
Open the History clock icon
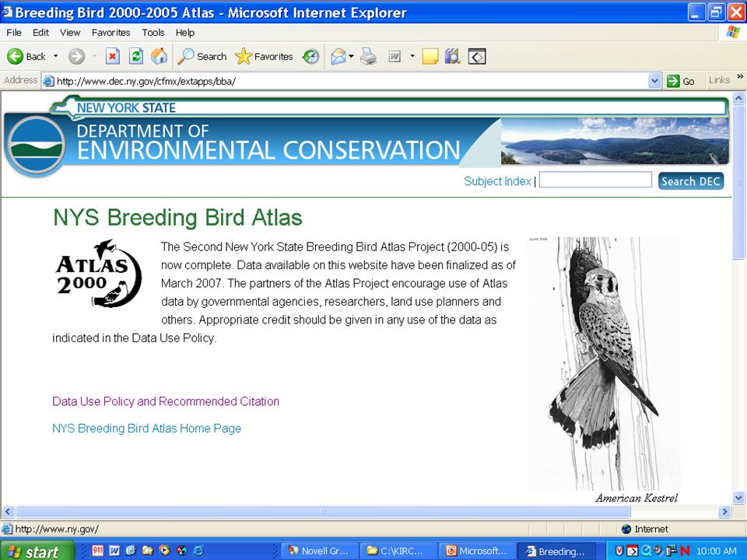pyautogui.click(x=311, y=57)
